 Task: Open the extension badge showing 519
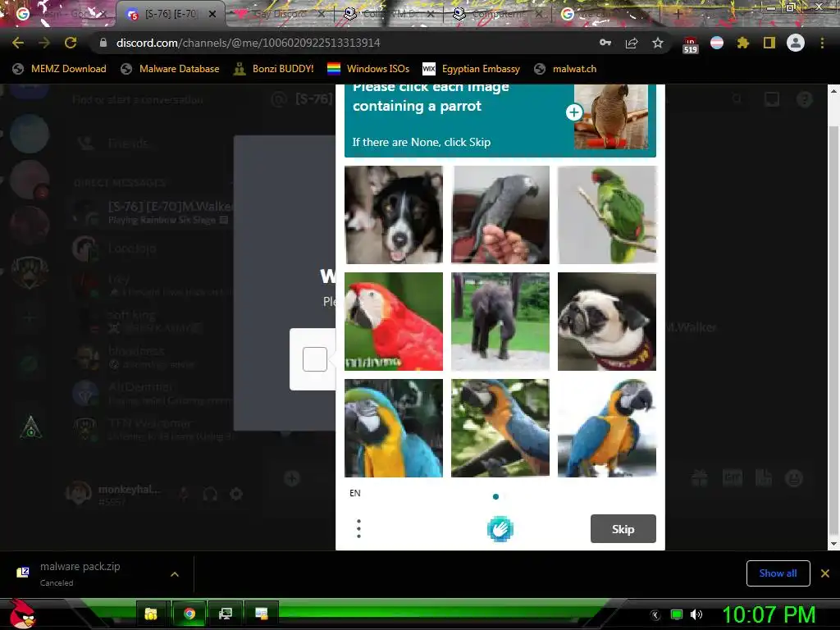(x=690, y=45)
